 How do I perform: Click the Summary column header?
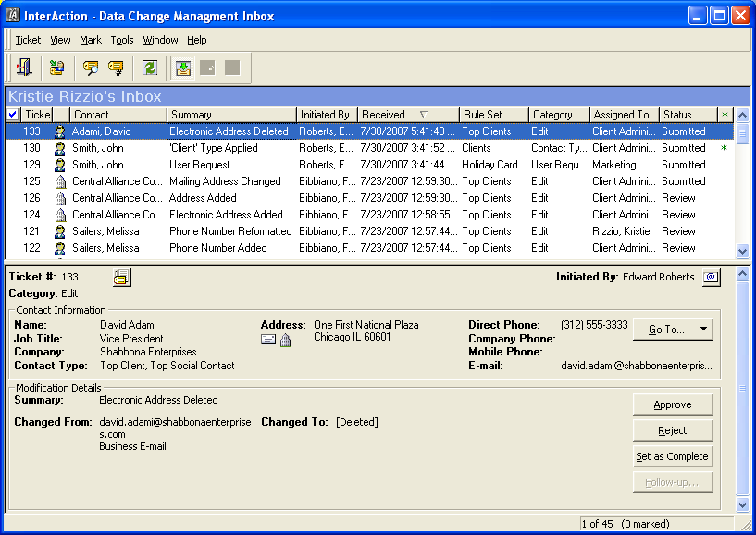tap(232, 115)
